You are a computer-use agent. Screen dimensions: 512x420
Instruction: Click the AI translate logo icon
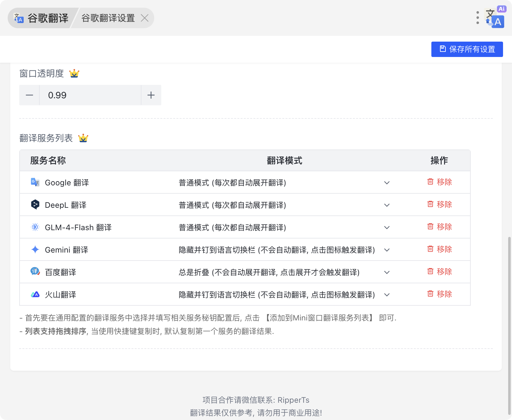(x=495, y=18)
